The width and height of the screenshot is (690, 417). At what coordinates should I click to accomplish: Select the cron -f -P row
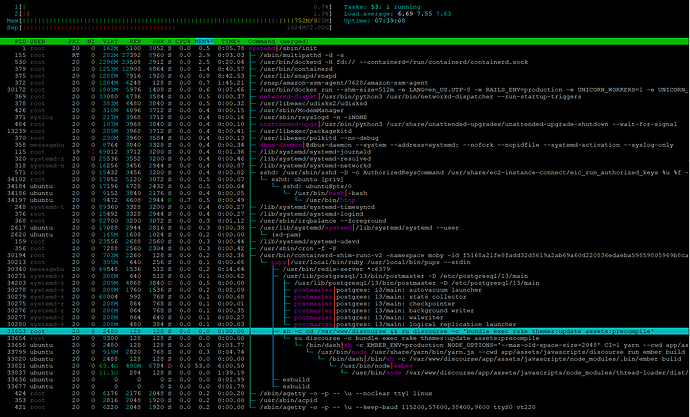(345, 248)
